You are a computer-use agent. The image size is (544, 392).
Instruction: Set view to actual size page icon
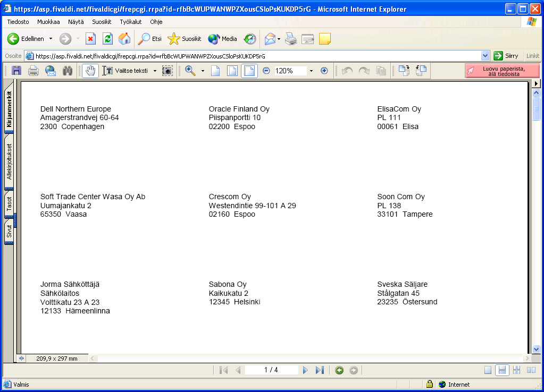point(215,71)
